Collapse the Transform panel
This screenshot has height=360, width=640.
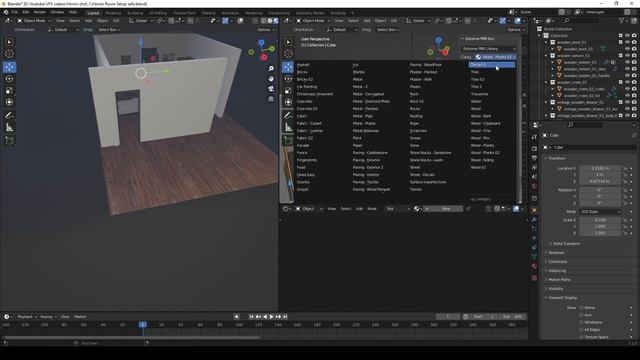pos(557,158)
